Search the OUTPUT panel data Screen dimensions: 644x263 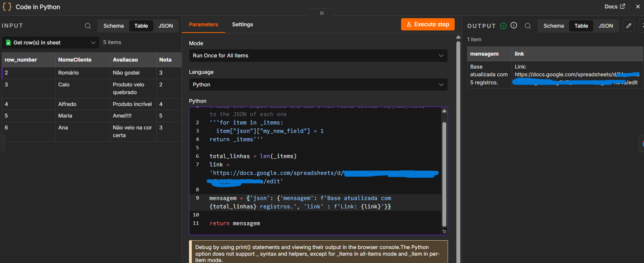point(528,26)
